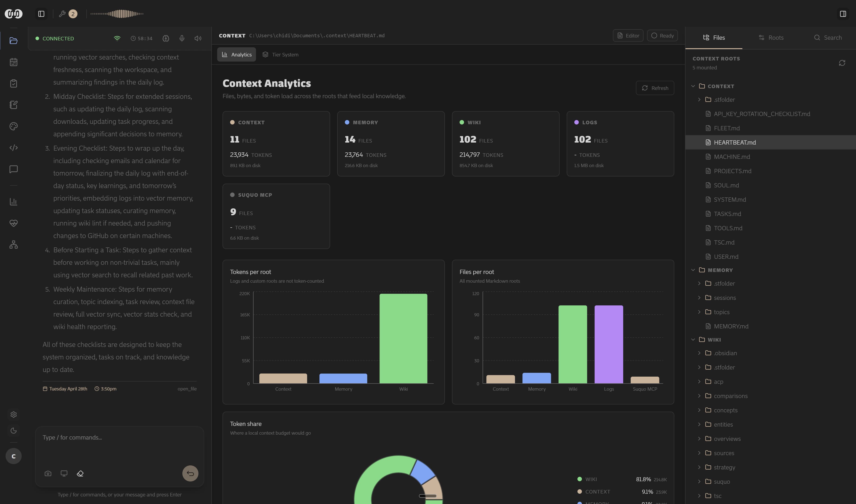The image size is (856, 504).
Task: Click the Refresh button in Context Analytics
Action: (655, 88)
